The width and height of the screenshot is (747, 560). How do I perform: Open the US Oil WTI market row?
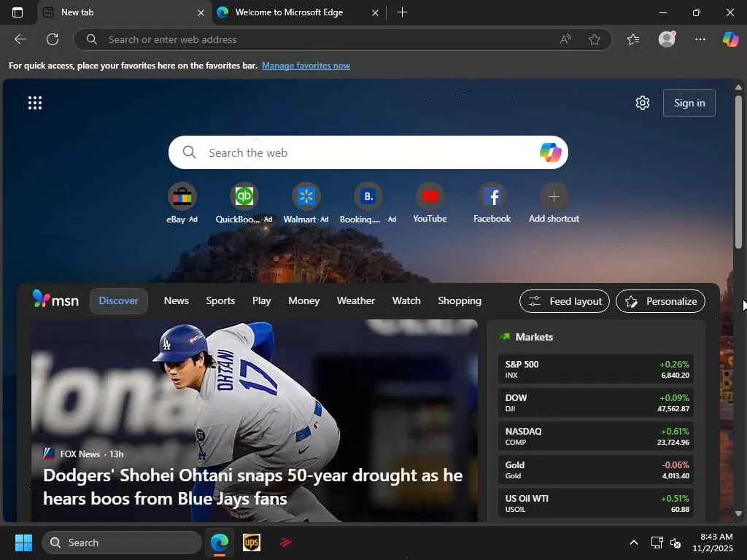(x=596, y=503)
